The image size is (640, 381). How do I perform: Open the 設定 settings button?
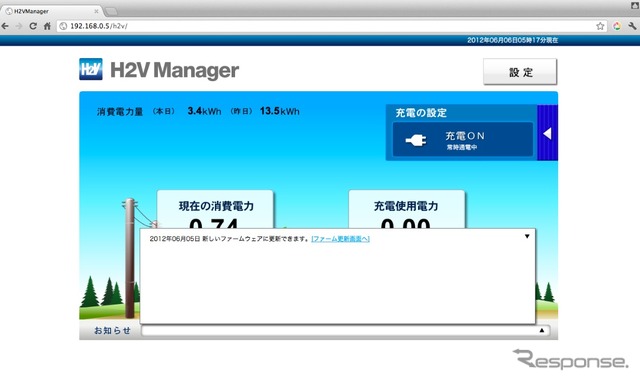tap(520, 72)
